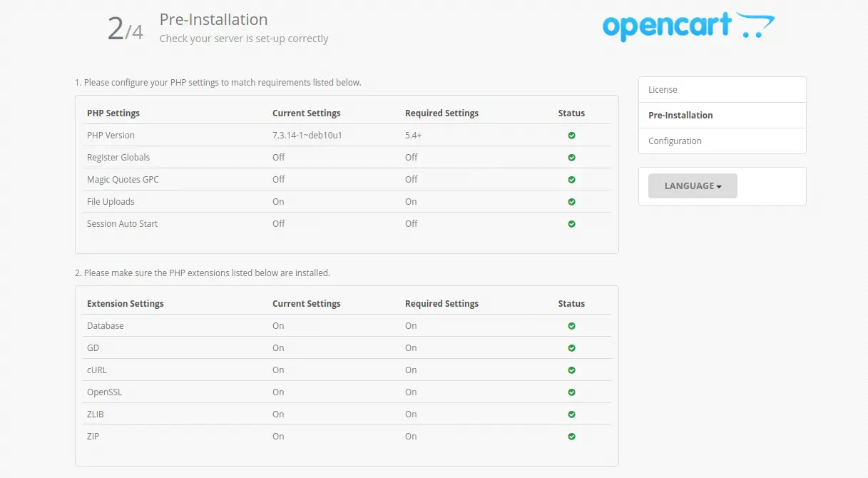Click the 'PHP Version' row label

(x=111, y=136)
